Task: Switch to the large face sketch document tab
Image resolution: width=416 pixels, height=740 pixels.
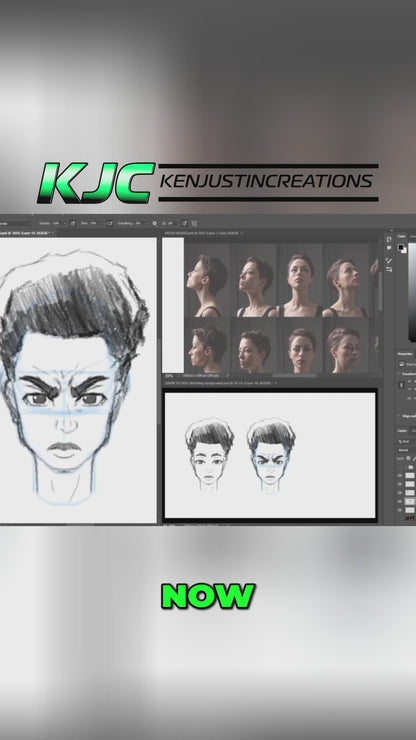Action: 25,233
